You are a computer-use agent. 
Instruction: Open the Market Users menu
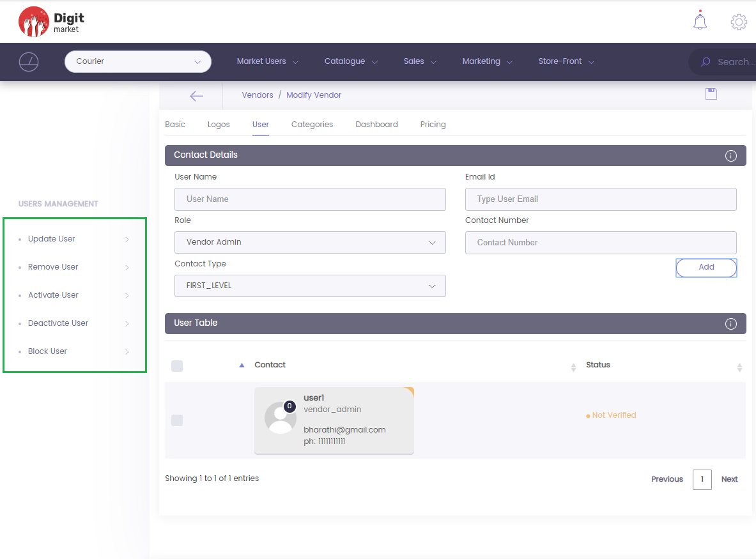267,62
